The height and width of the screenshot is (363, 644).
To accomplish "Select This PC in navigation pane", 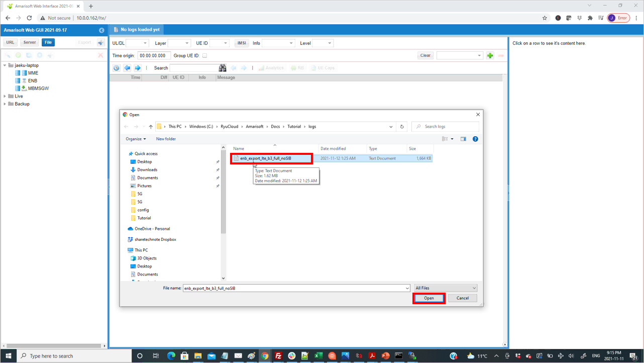I will (141, 250).
